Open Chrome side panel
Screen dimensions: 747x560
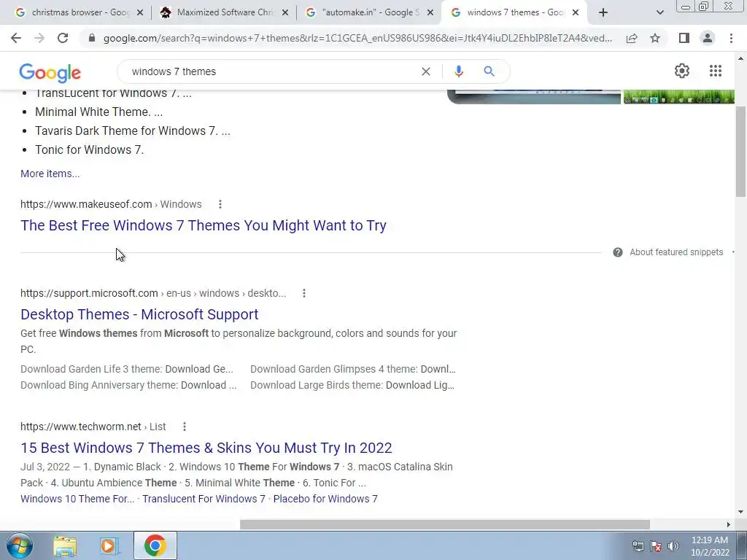point(684,38)
